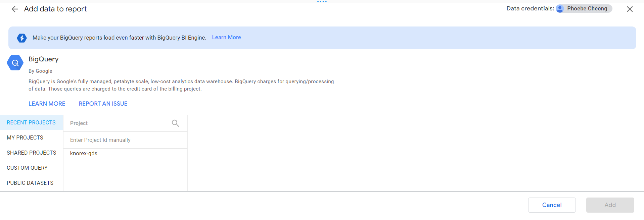Click Phoebe Cheong's avatar icon

coord(560,9)
